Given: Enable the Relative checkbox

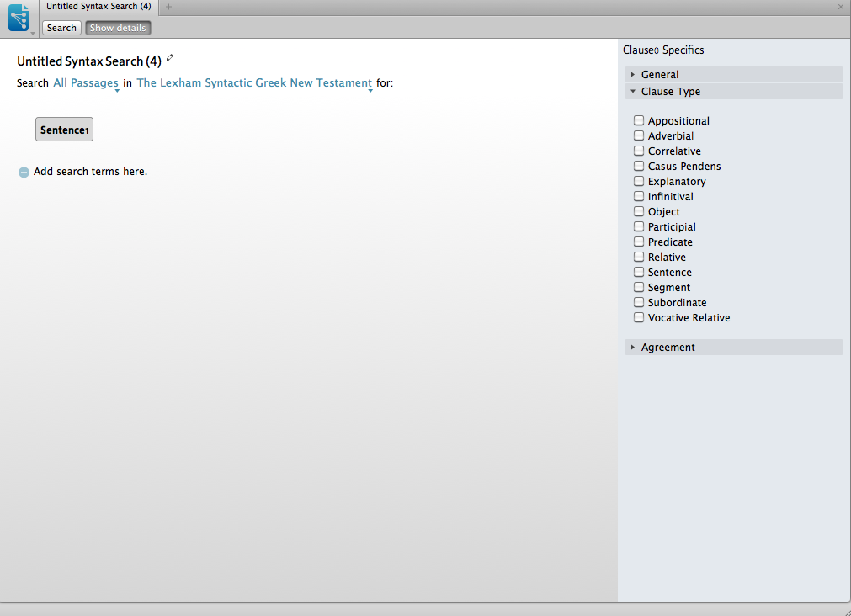Looking at the screenshot, I should (x=639, y=258).
